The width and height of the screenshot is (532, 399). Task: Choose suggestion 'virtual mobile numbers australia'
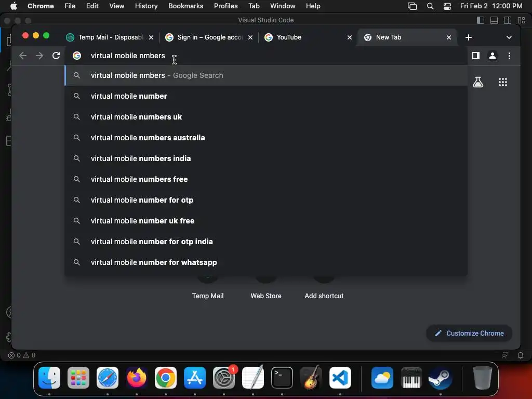pyautogui.click(x=267, y=138)
